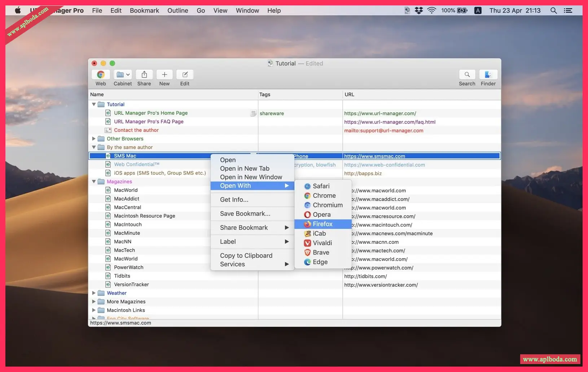The width and height of the screenshot is (588, 372).
Task: Sort by the Name column header
Action: pos(173,94)
